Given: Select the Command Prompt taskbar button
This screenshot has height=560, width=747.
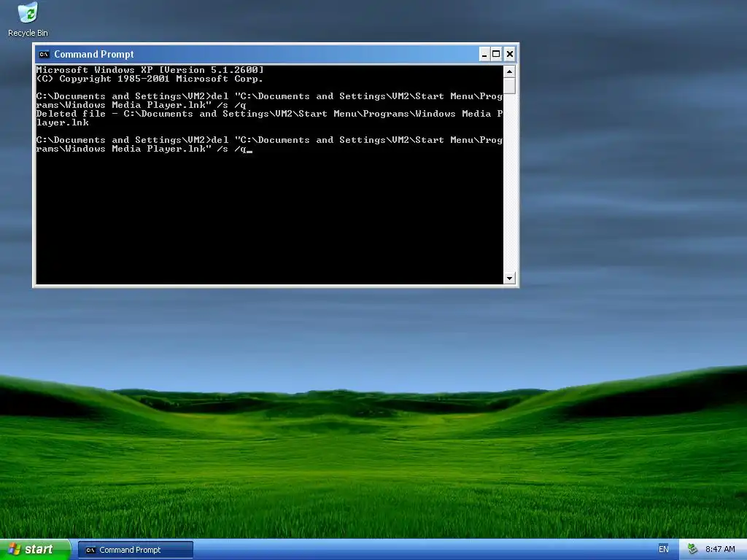Looking at the screenshot, I should [x=136, y=550].
